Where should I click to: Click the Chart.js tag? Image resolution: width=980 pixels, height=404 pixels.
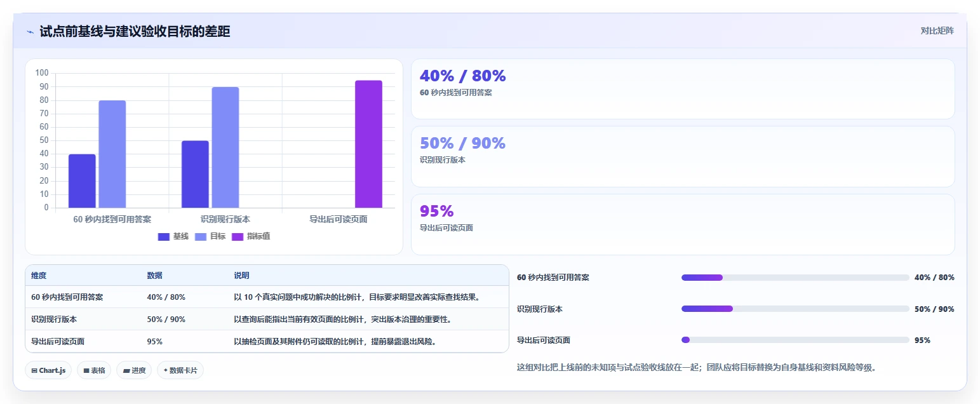tap(48, 370)
